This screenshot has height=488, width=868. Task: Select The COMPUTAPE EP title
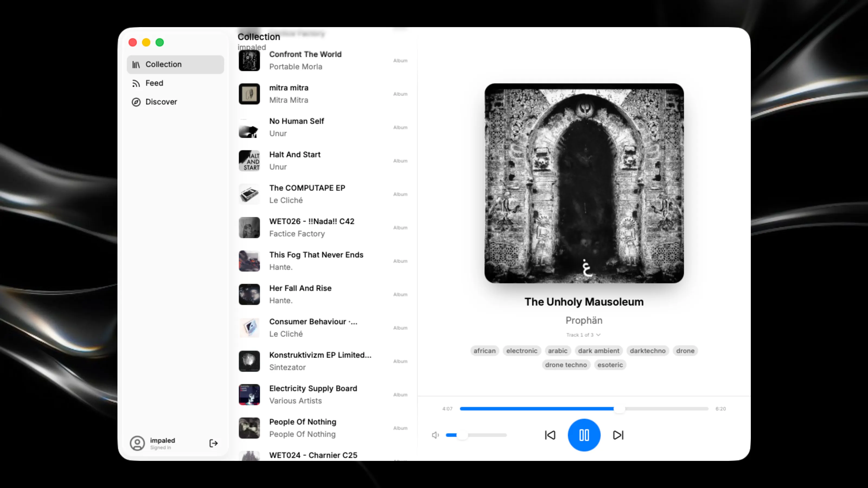click(307, 188)
